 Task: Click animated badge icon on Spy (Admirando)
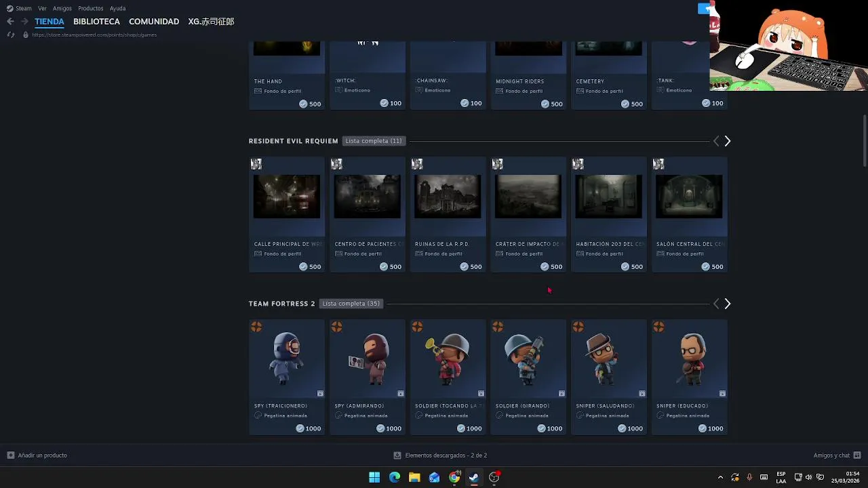[x=401, y=394]
